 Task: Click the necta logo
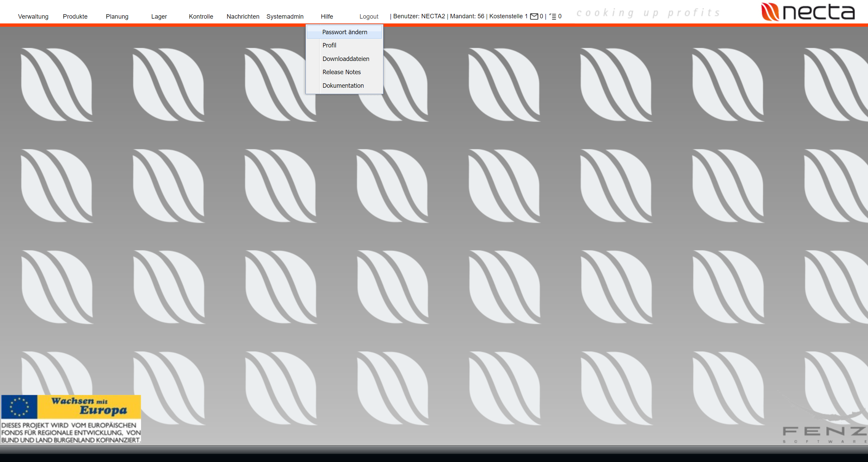tap(808, 12)
